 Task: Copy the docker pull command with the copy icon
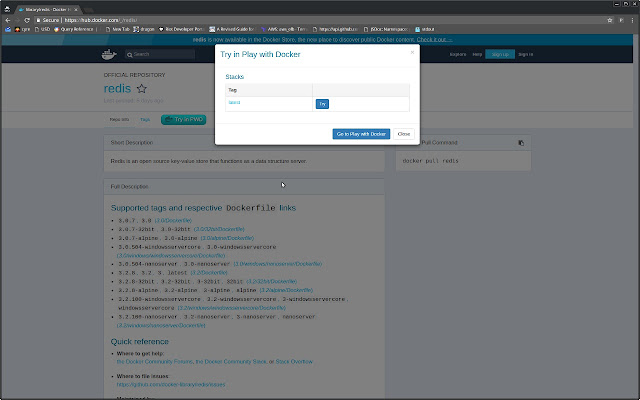point(521,143)
